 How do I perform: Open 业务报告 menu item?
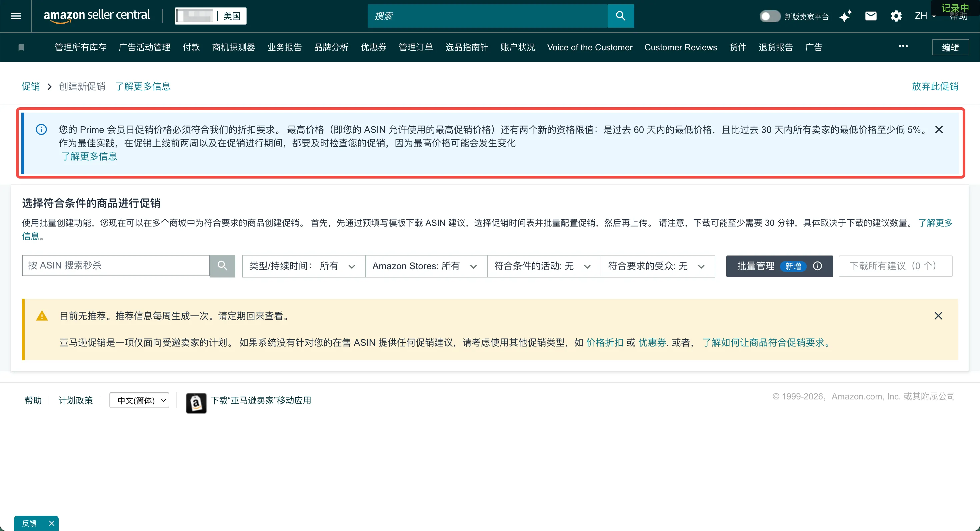pos(285,47)
